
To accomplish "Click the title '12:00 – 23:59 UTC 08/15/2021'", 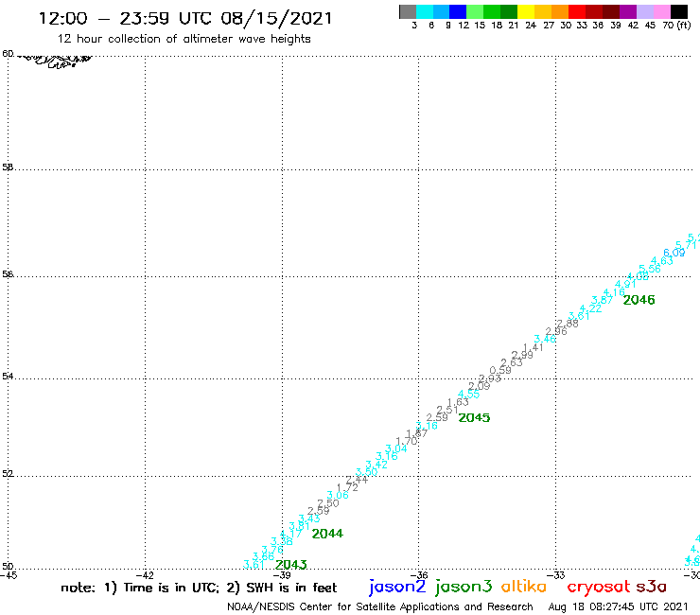I will click(x=185, y=18).
